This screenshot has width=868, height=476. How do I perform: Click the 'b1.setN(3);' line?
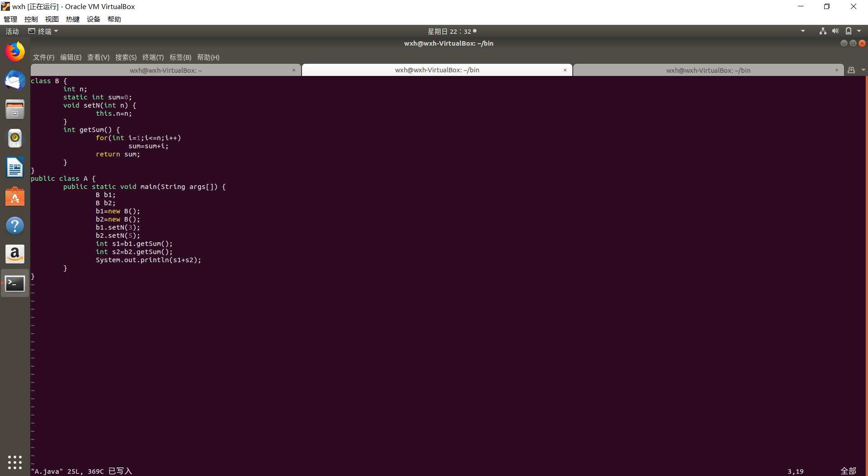pos(118,227)
